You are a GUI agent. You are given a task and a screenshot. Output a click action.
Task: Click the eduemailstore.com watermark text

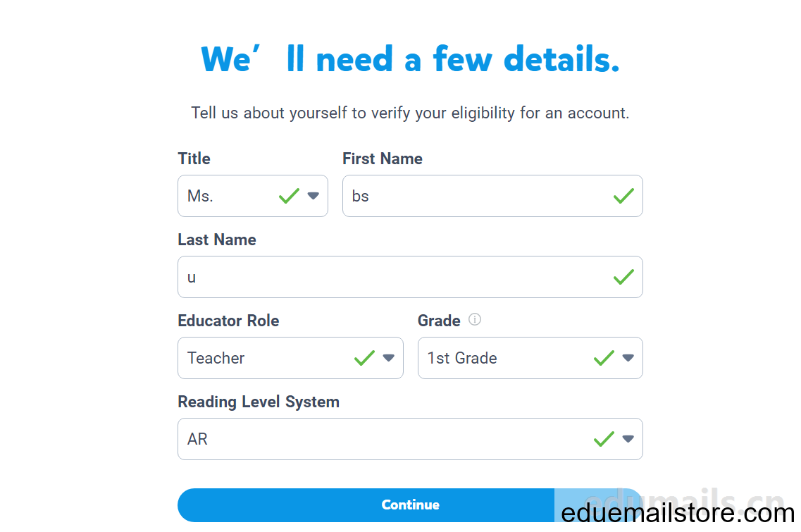point(678,513)
